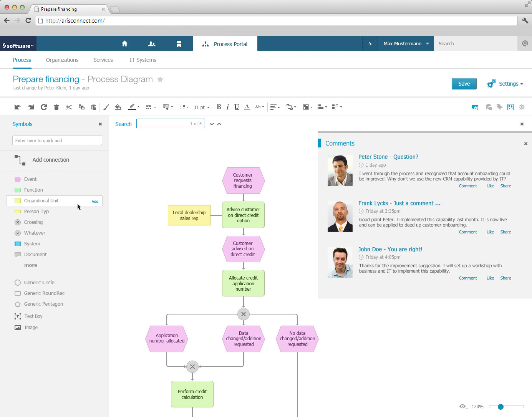
Task: Open the IT Systems tab
Action: pos(143,60)
